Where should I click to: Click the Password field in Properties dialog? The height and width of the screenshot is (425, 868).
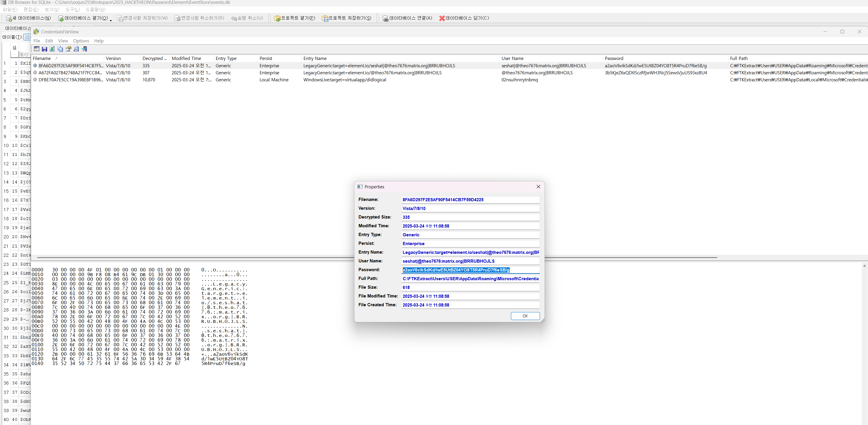coord(470,270)
